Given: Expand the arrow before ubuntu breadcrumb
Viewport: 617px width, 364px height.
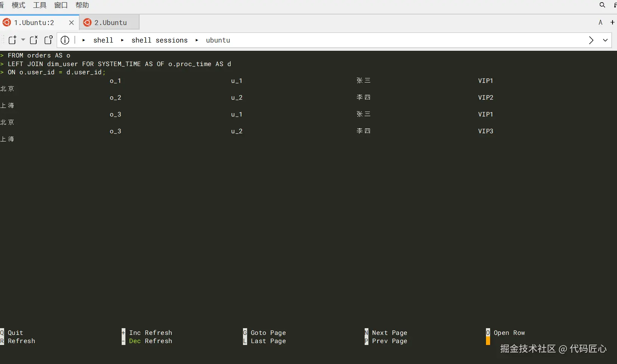Looking at the screenshot, I should (x=197, y=40).
